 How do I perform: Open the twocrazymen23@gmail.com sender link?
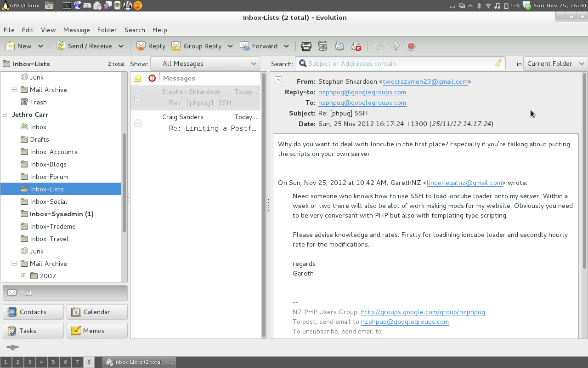pyautogui.click(x=425, y=81)
